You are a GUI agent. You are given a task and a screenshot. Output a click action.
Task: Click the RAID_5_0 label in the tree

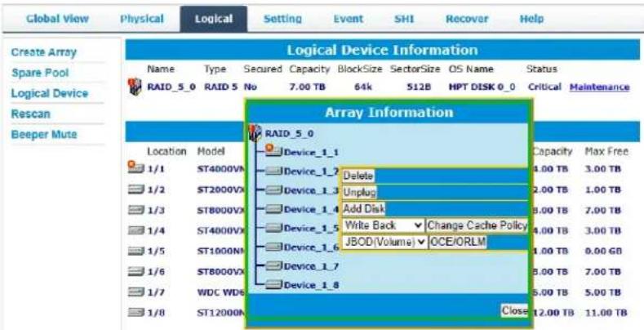pos(289,134)
